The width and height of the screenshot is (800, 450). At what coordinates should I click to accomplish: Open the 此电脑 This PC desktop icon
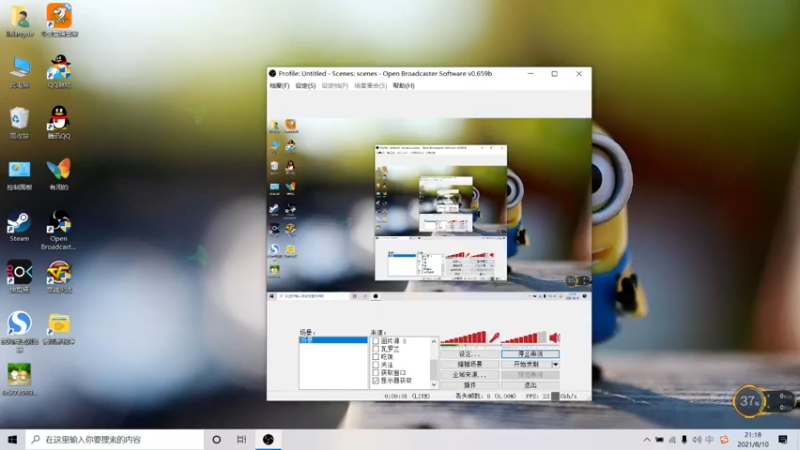(19, 72)
